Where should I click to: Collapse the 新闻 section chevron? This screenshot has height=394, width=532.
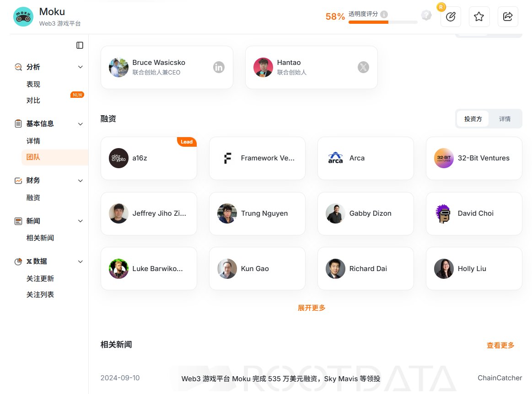pos(81,221)
